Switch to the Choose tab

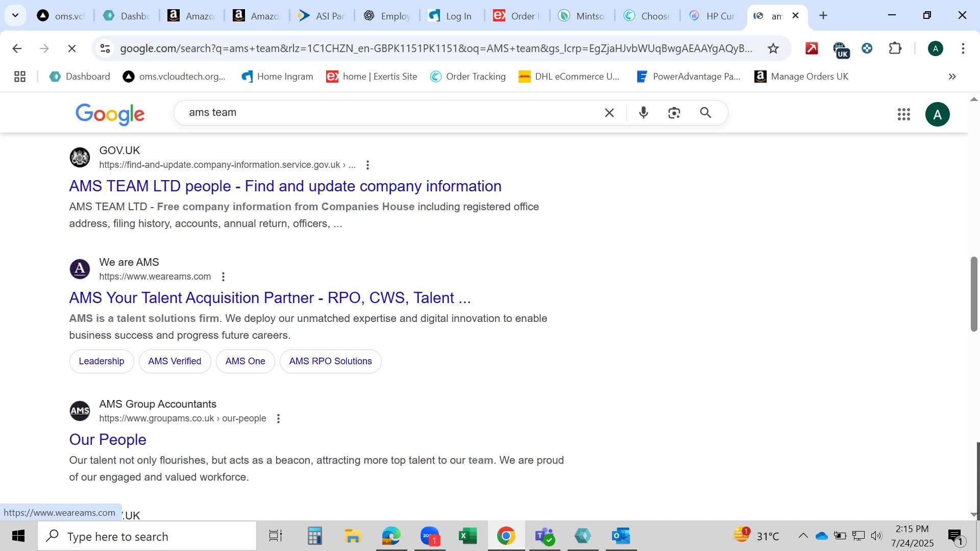click(648, 16)
